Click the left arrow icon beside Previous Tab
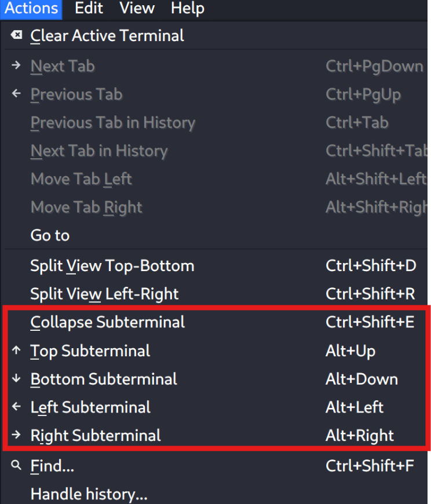Screen dimensions: 431x504 (x=16, y=94)
